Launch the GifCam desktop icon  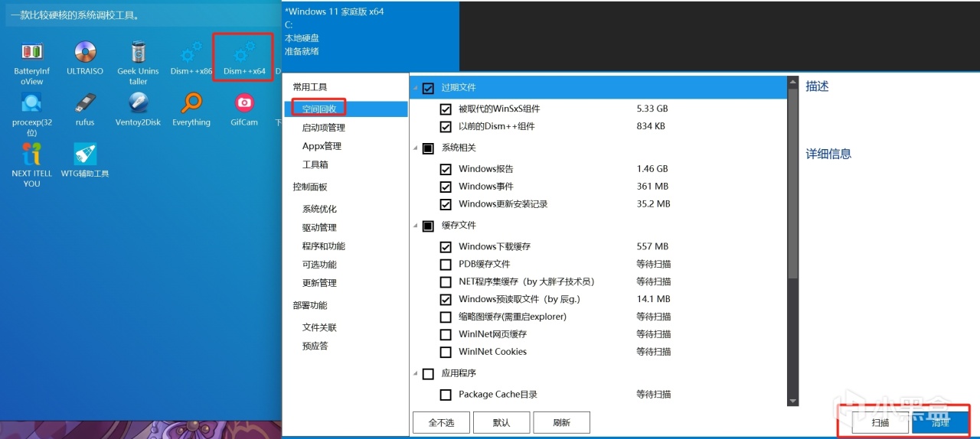coord(244,109)
